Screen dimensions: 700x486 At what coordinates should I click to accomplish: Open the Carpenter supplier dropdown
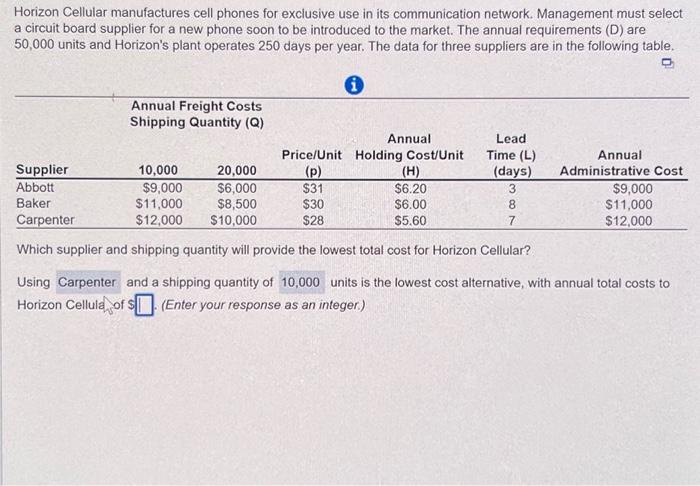coord(88,282)
